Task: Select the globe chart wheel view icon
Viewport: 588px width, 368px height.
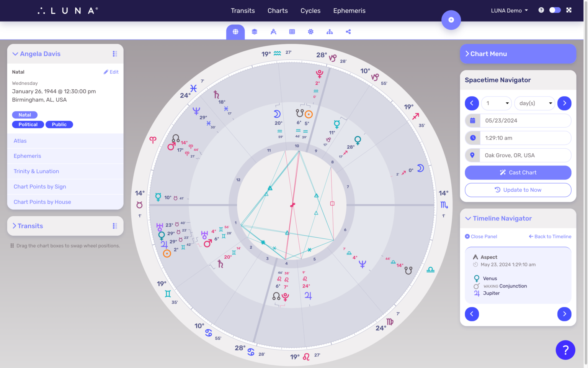Action: (x=235, y=32)
